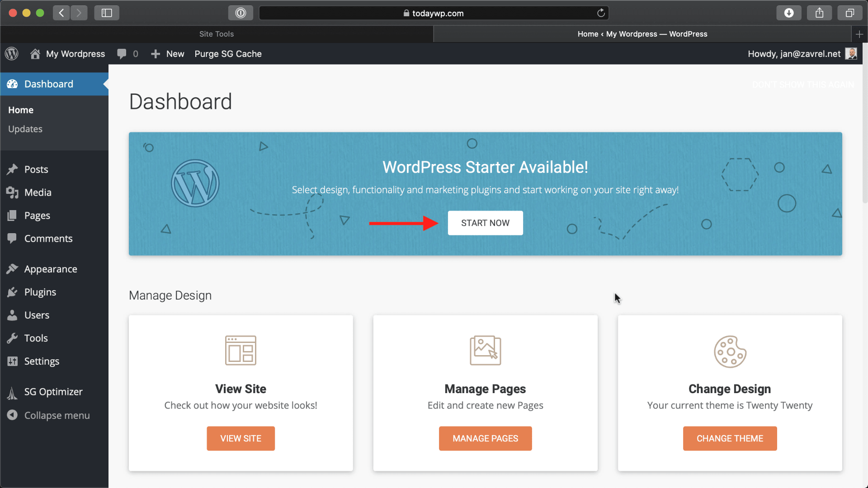Click the Dashboard gauge icon in sidebar
This screenshot has height=488, width=868.
pyautogui.click(x=12, y=84)
